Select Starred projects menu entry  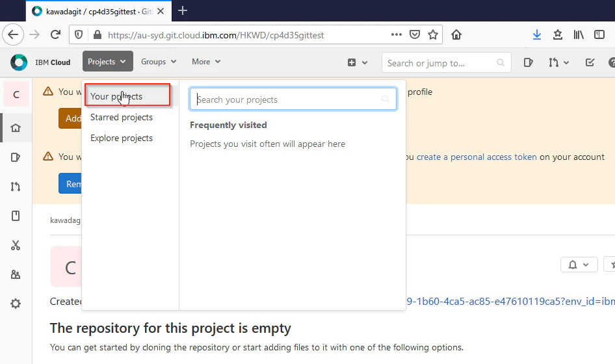pos(122,117)
